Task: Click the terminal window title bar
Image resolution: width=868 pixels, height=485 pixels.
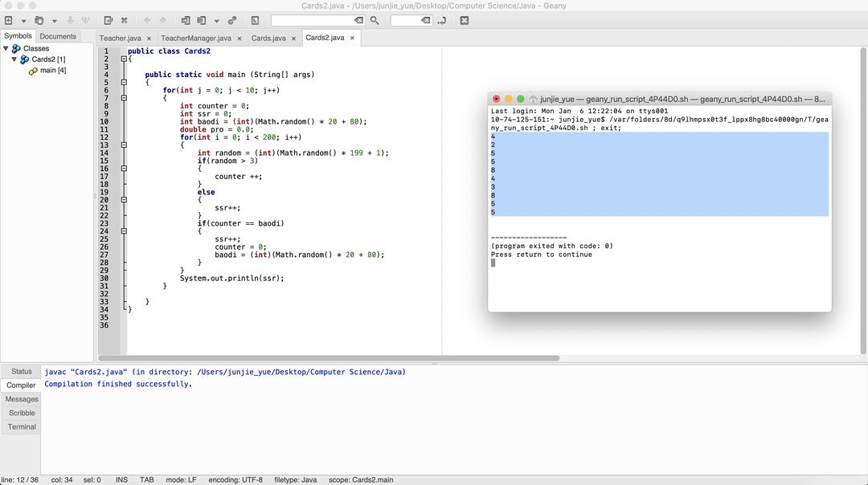Action: pyautogui.click(x=659, y=99)
